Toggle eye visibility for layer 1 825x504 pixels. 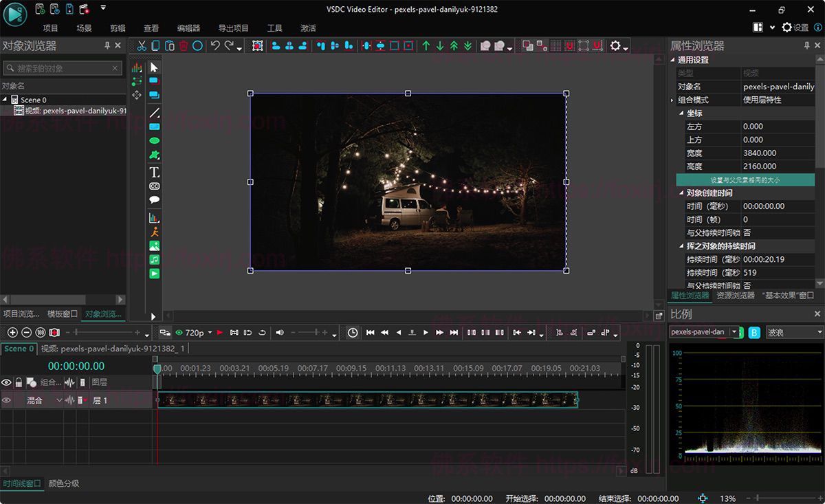7,400
